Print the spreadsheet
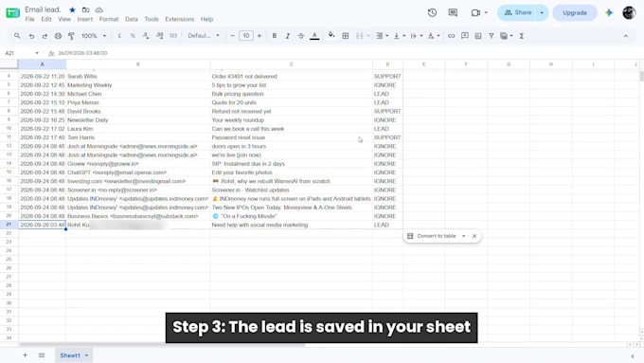This screenshot has width=644, height=363. pyautogui.click(x=58, y=36)
